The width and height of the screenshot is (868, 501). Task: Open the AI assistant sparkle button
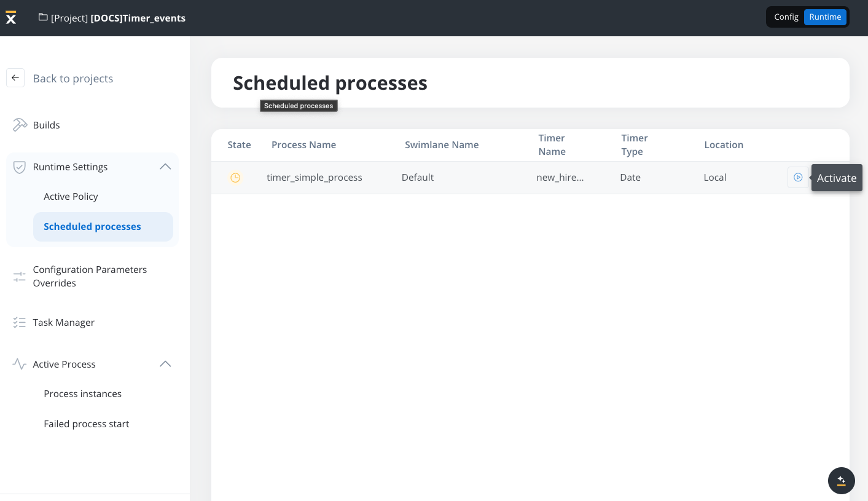pos(842,481)
